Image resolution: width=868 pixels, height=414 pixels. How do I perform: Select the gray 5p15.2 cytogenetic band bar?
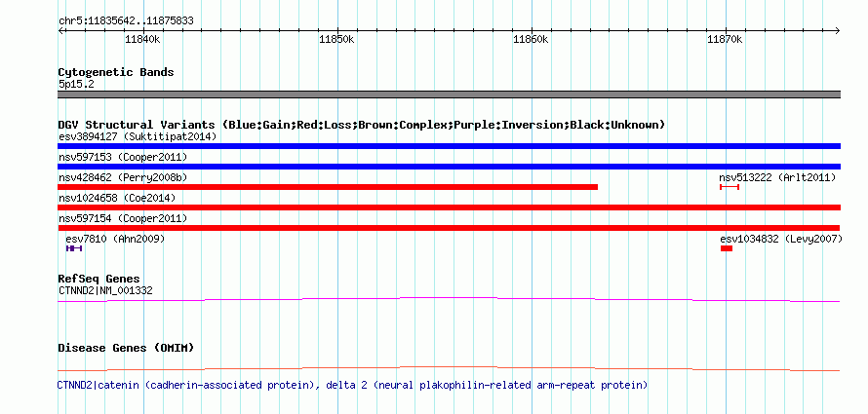coord(449,94)
